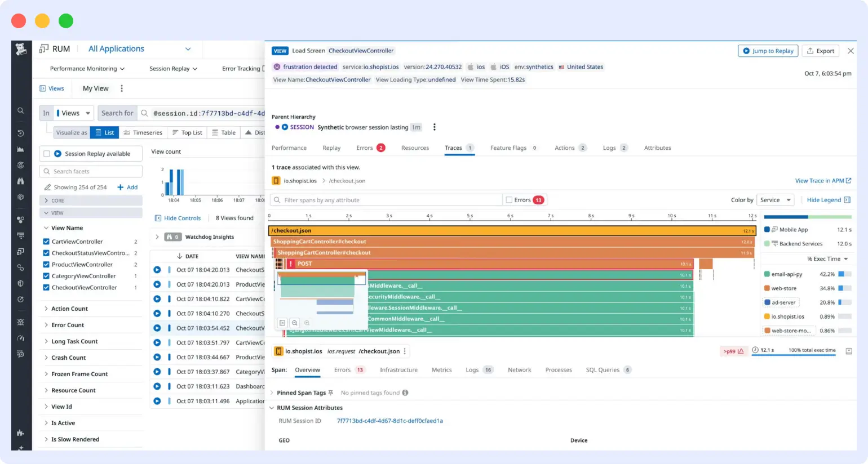This screenshot has width=868, height=464.
Task: Click play icon for Oct 07 18:04:20.013 CheckoutS row
Action: click(x=157, y=270)
